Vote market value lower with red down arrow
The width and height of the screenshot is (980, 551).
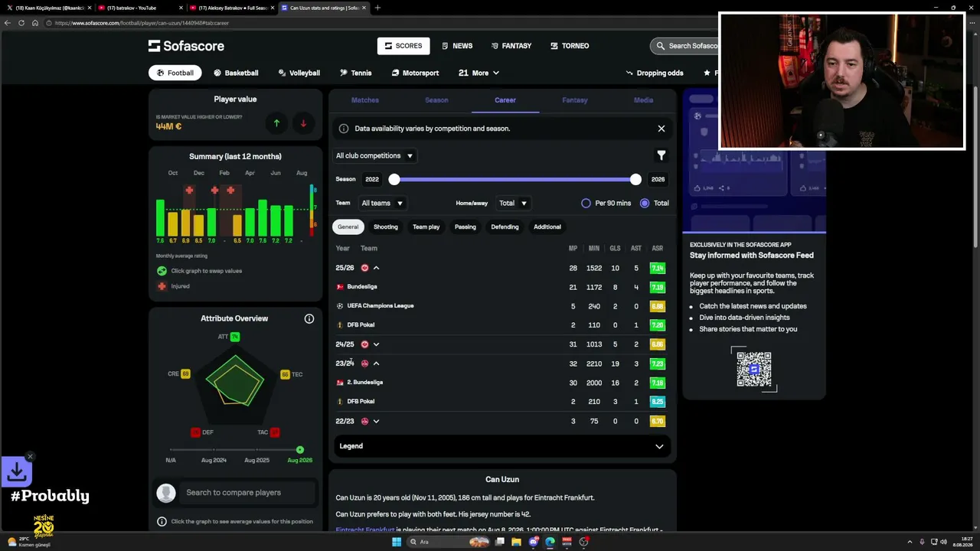point(303,123)
